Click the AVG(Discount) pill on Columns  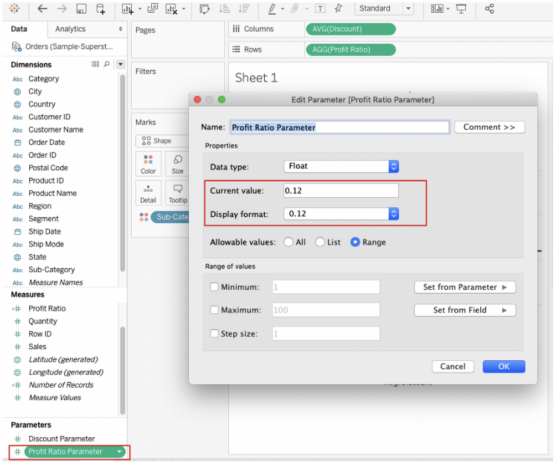350,29
